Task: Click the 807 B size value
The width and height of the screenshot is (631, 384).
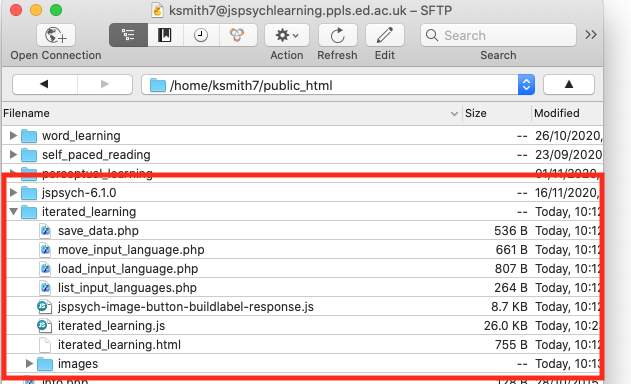Action: 511,269
